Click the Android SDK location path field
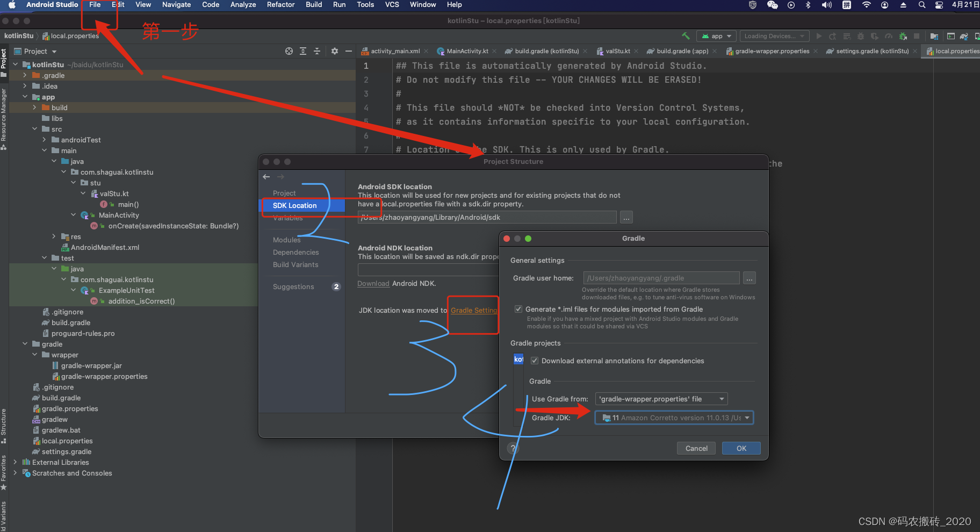The image size is (980, 532). [487, 217]
